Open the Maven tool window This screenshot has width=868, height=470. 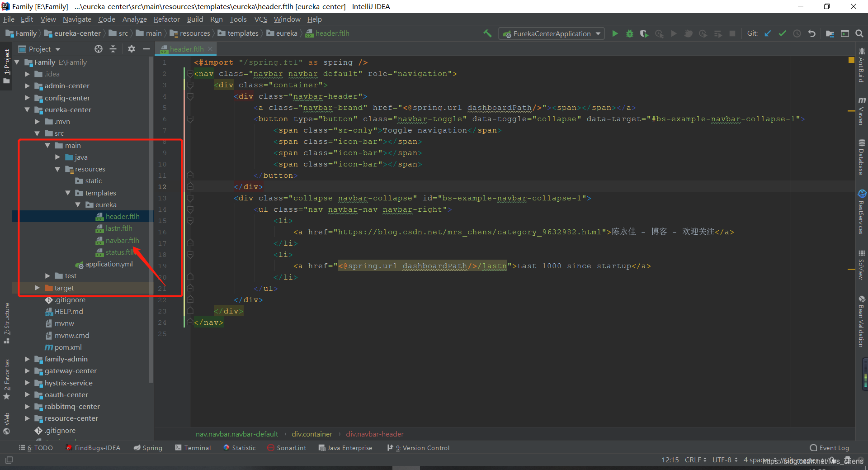coord(862,111)
